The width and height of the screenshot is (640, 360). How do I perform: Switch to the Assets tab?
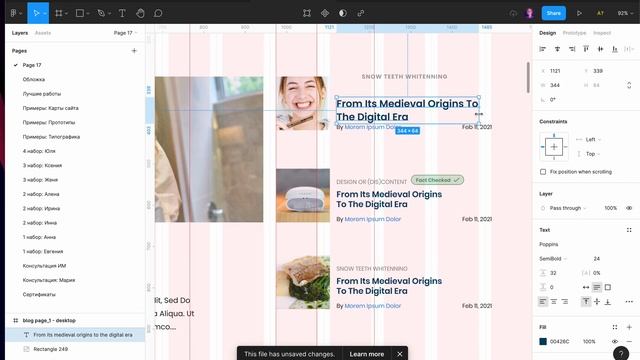[x=43, y=33]
